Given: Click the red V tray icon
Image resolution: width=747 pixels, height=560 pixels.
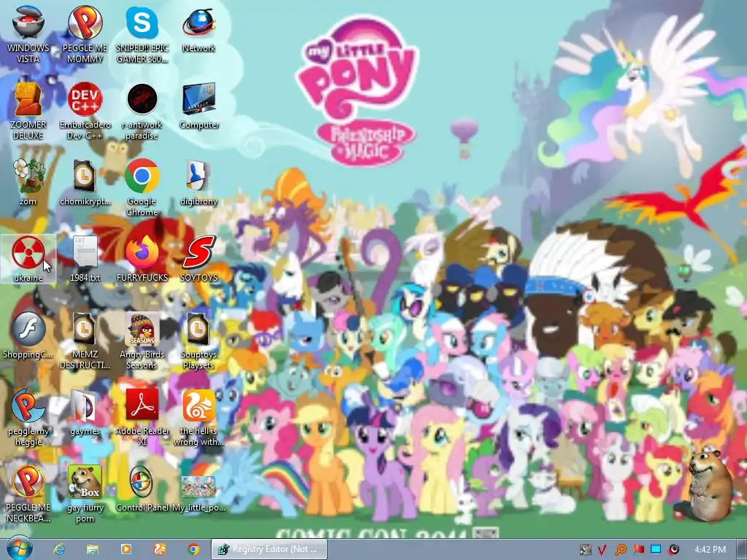Looking at the screenshot, I should 602,550.
